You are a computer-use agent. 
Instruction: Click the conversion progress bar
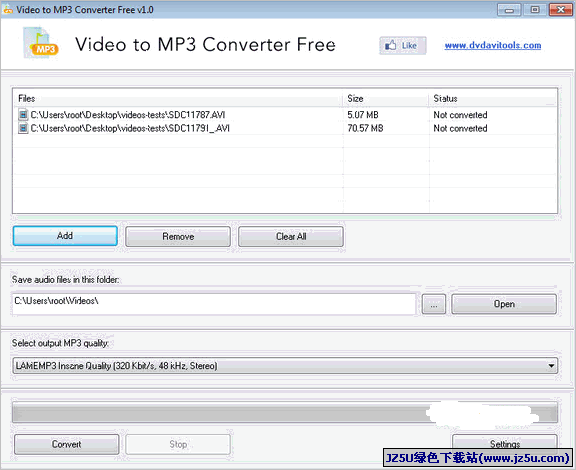coord(285,413)
